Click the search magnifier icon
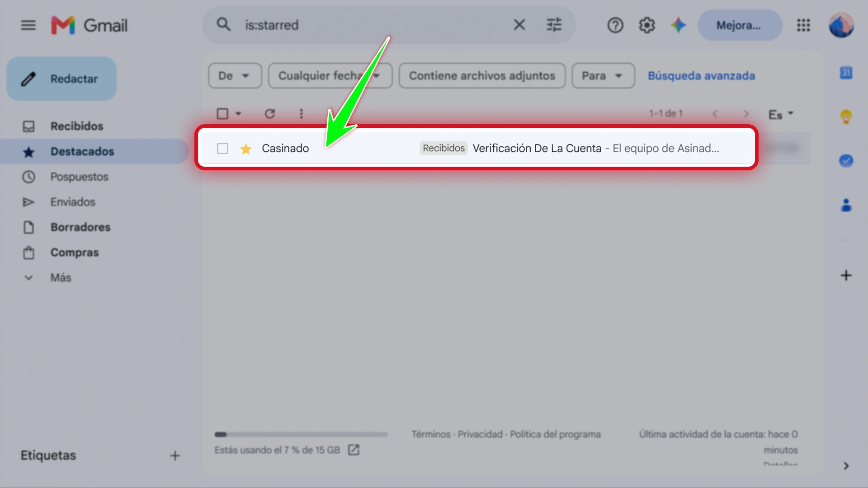Image resolution: width=868 pixels, height=488 pixels. (223, 24)
